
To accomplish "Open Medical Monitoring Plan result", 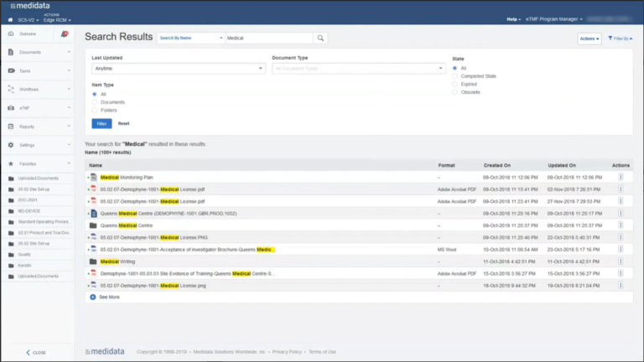I will [127, 178].
